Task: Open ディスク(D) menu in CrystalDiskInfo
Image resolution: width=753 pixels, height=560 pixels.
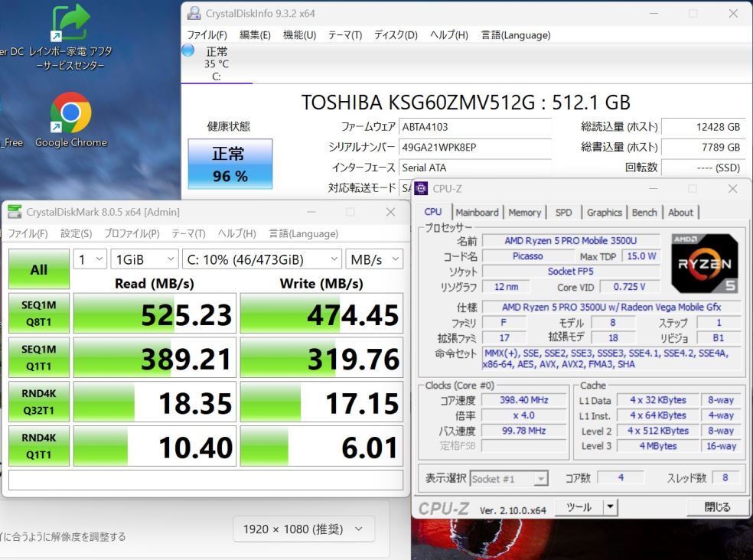Action: click(x=396, y=35)
